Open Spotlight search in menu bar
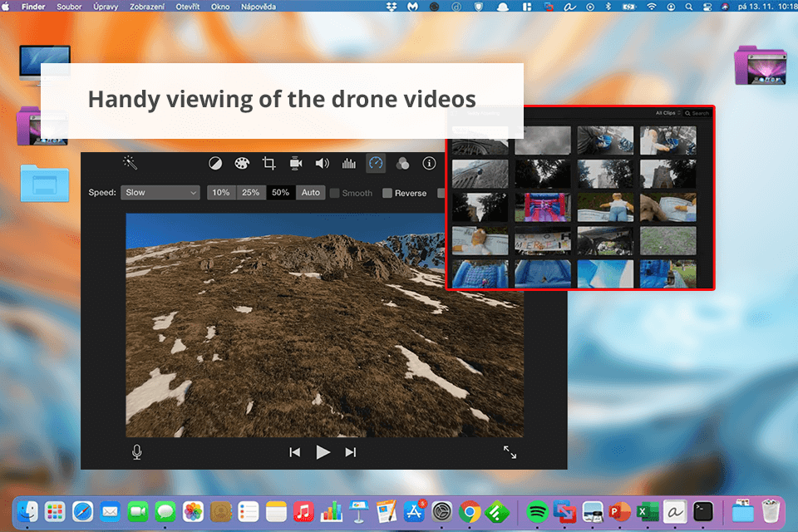798x532 pixels. click(x=688, y=7)
